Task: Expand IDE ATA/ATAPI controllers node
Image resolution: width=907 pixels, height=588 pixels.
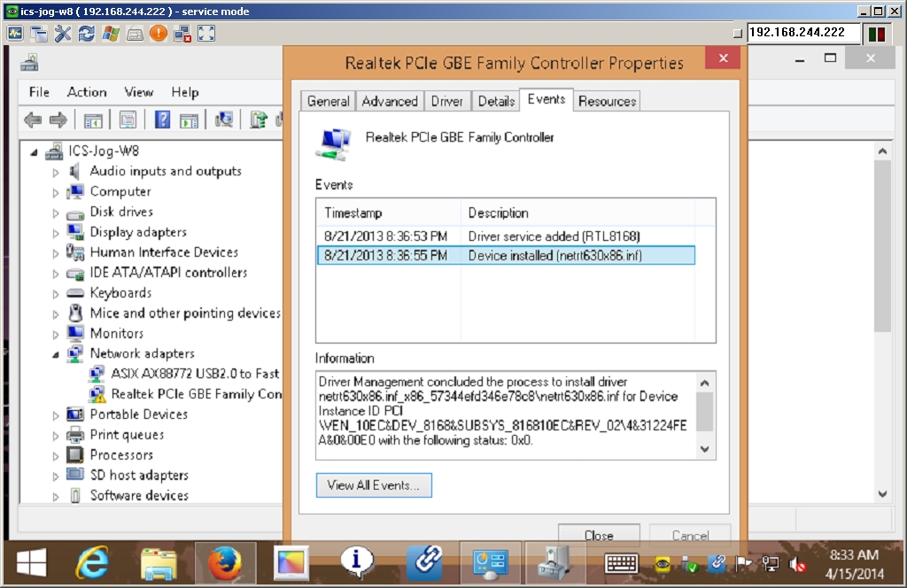Action: coord(56,274)
